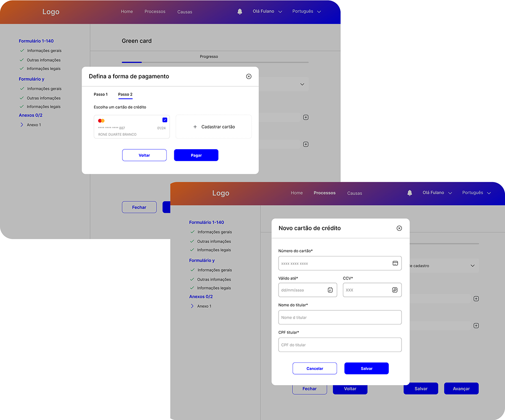Click the CCV field lookup icon
Image resolution: width=505 pixels, height=420 pixels.
[395, 290]
